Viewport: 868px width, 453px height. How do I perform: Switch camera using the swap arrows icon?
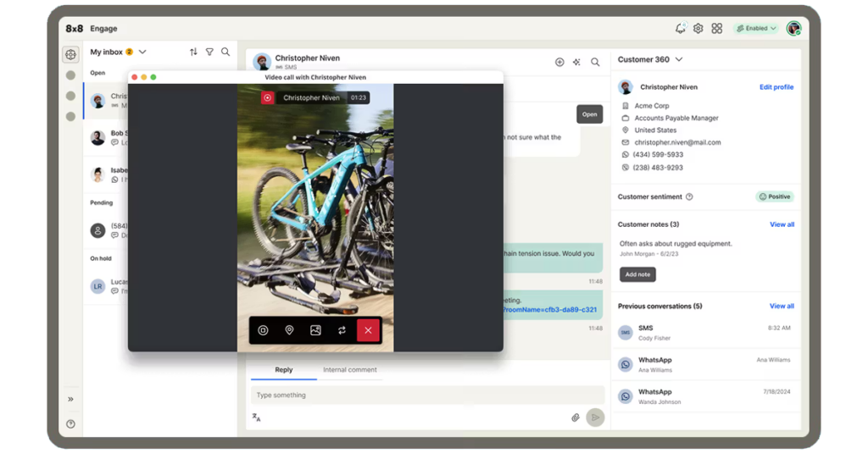click(342, 330)
